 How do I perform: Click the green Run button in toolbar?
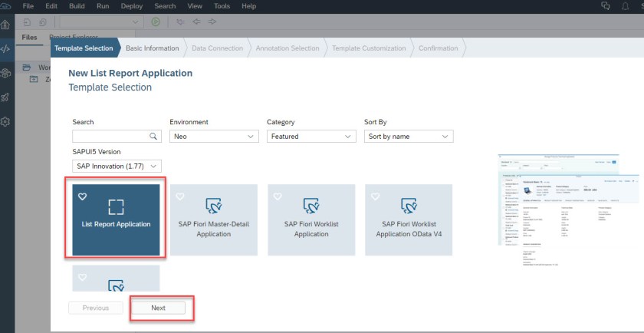tap(156, 23)
